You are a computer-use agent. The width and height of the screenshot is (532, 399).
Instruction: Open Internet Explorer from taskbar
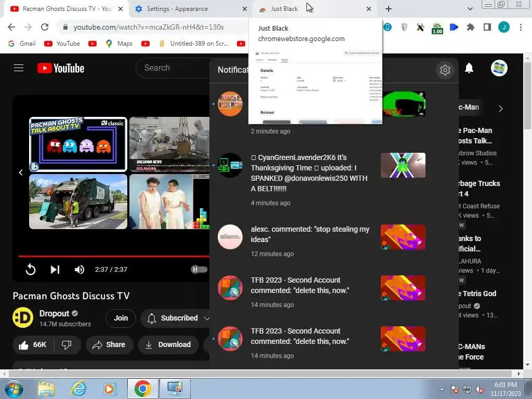pyautogui.click(x=78, y=389)
